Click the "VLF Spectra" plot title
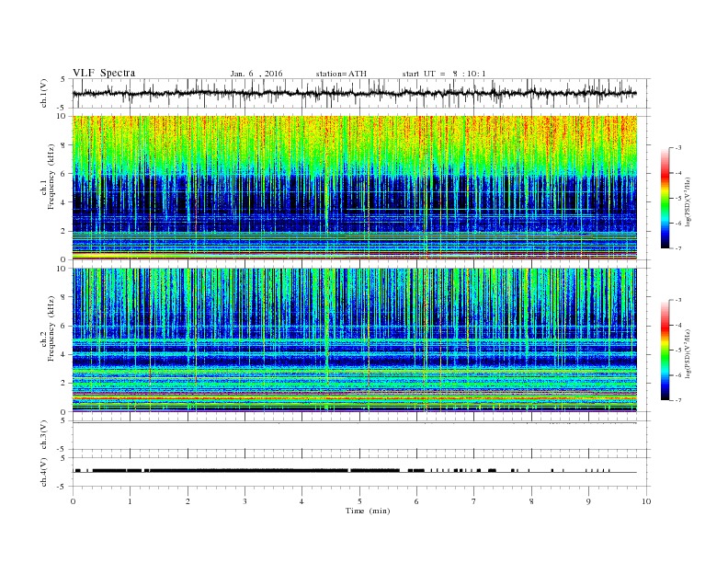Viewport: 728px width, 563px height. tap(104, 73)
